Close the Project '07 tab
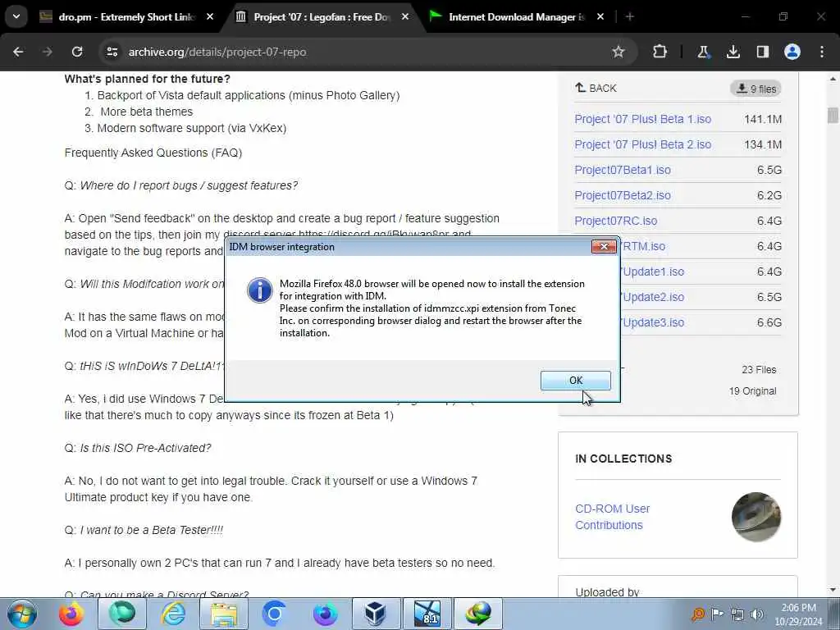840x630 pixels. 405,17
